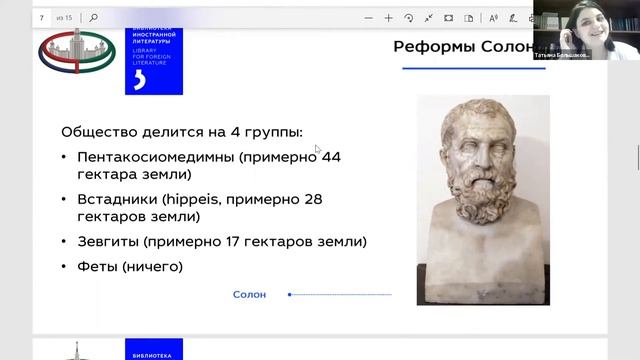Toggle the fit-to-width view icon
The image size is (640, 360).
(x=449, y=18)
